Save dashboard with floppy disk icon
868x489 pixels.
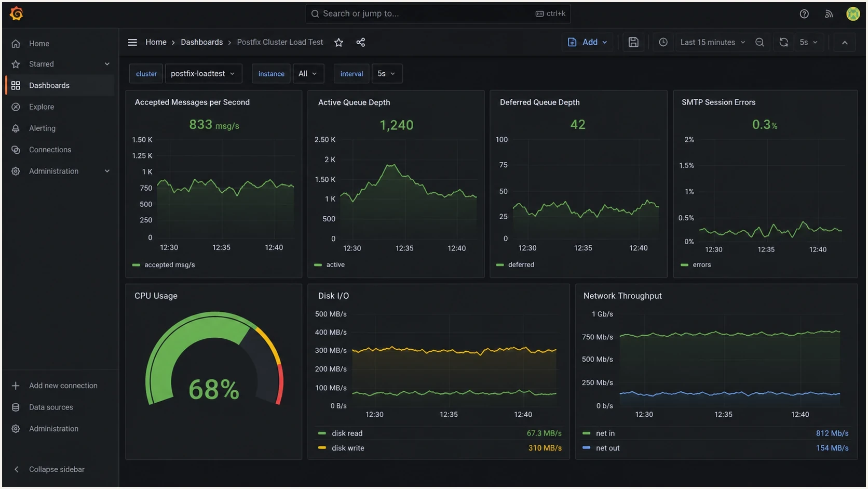pyautogui.click(x=633, y=42)
